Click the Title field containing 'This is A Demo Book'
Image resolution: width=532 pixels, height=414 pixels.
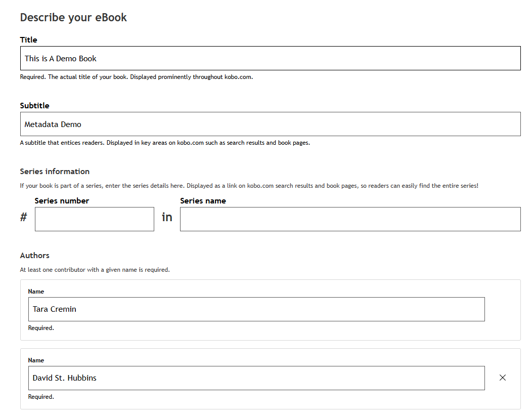pyautogui.click(x=270, y=58)
